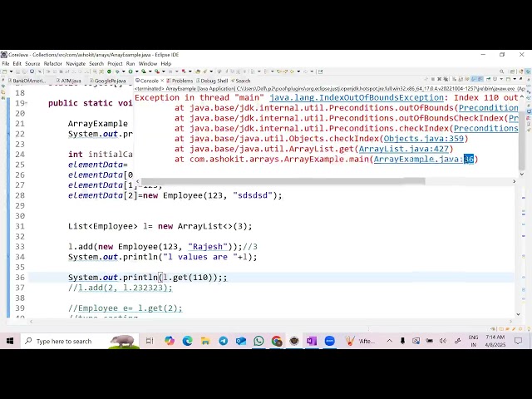The width and height of the screenshot is (532, 399).
Task: Collapse the main method fold at line 19
Action: pyautogui.click(x=27, y=103)
